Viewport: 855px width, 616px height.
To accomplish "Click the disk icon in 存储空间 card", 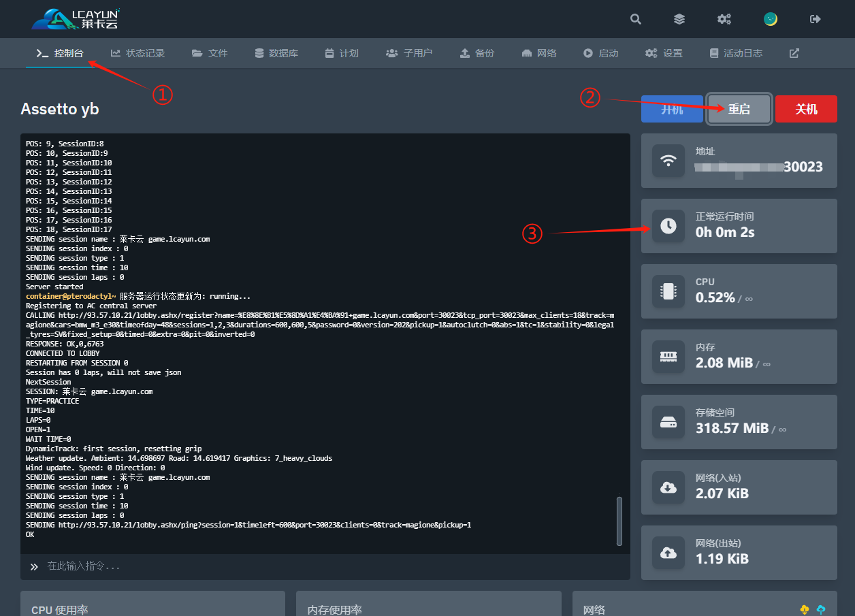I will click(668, 422).
